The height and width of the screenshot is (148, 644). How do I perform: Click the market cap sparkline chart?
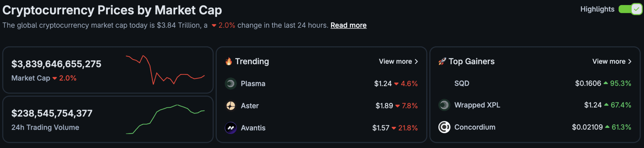(165, 70)
